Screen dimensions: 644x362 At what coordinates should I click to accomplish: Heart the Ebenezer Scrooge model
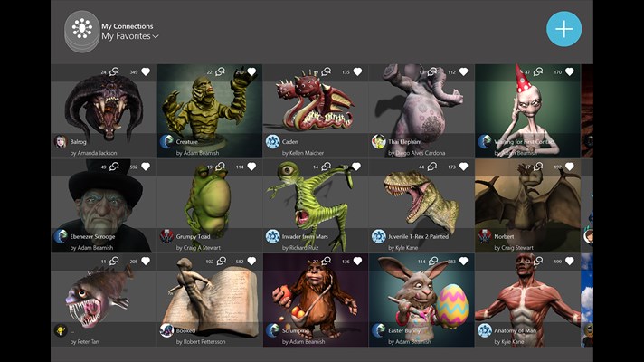[x=146, y=167]
